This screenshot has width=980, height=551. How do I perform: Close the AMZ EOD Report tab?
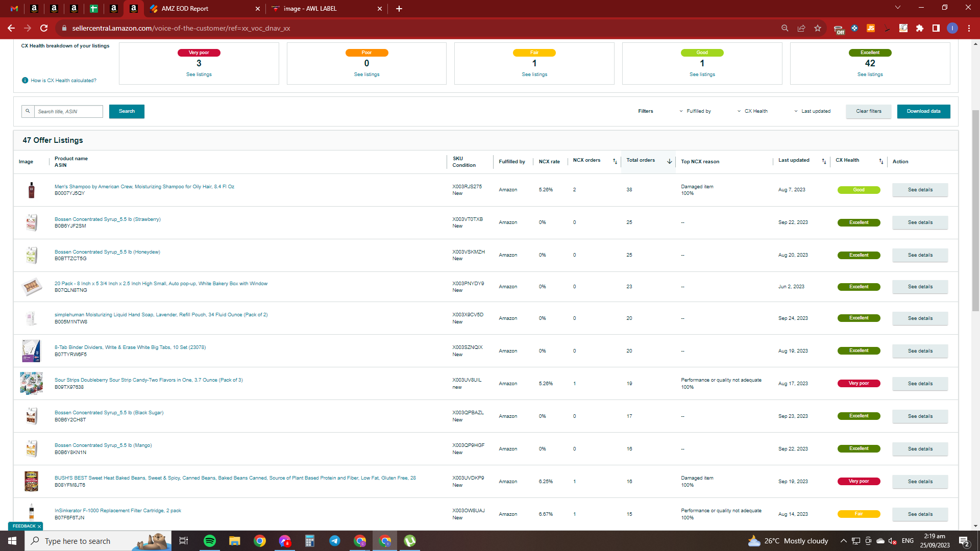pos(258,9)
